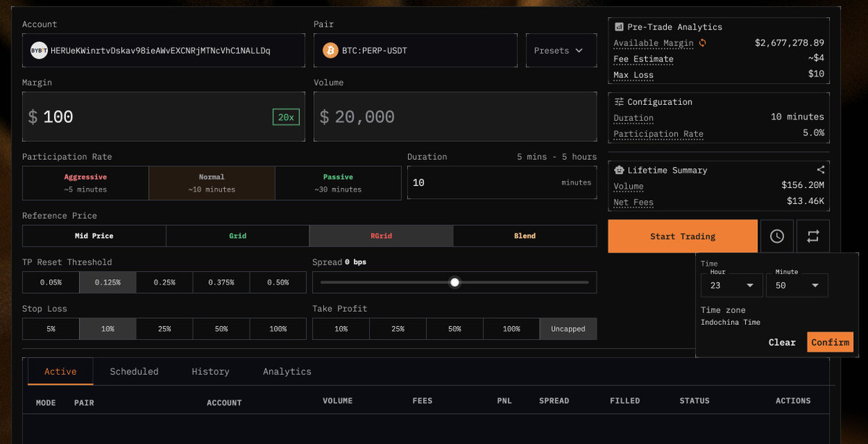Choose Blend reference price
The width and height of the screenshot is (868, 444).
coord(525,236)
